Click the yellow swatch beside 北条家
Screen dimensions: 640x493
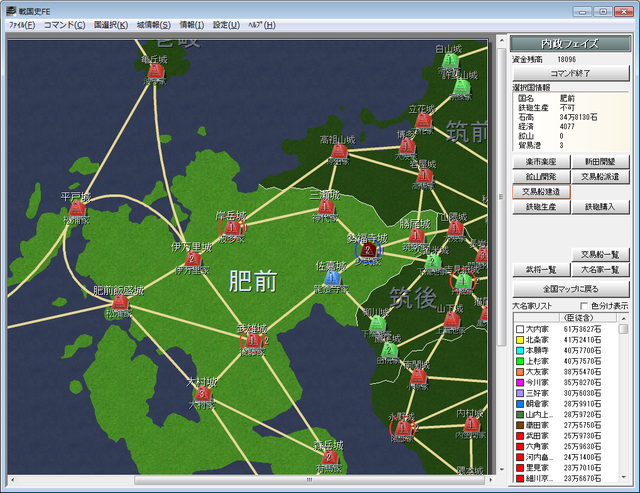[520, 340]
